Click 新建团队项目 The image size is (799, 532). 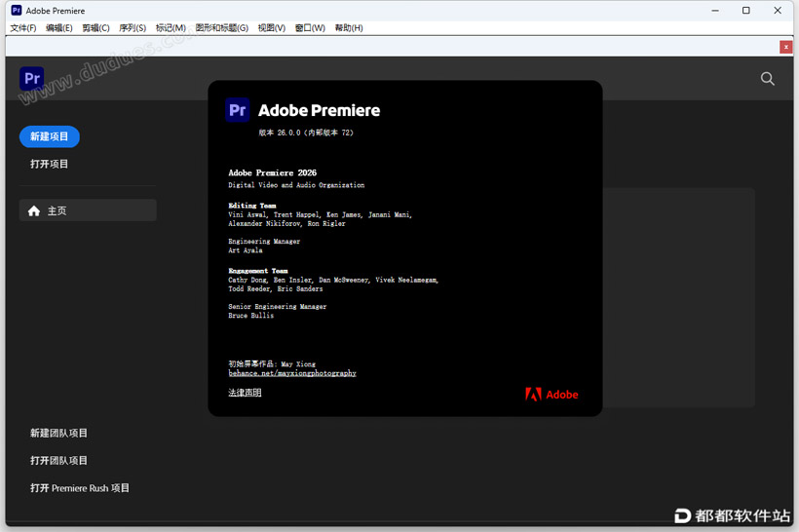(x=58, y=434)
